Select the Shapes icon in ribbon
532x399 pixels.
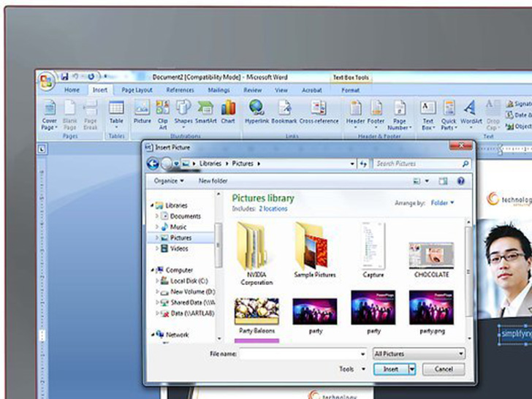click(x=183, y=110)
